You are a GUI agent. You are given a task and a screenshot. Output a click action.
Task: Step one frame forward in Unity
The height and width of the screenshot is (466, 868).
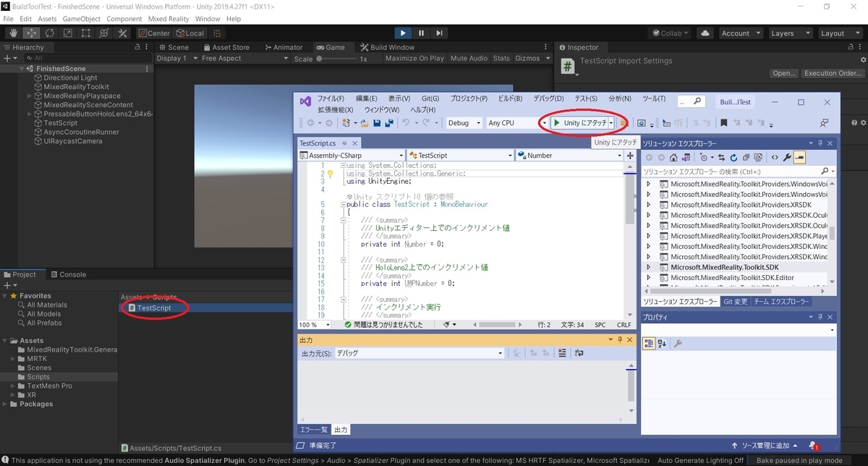click(x=439, y=33)
